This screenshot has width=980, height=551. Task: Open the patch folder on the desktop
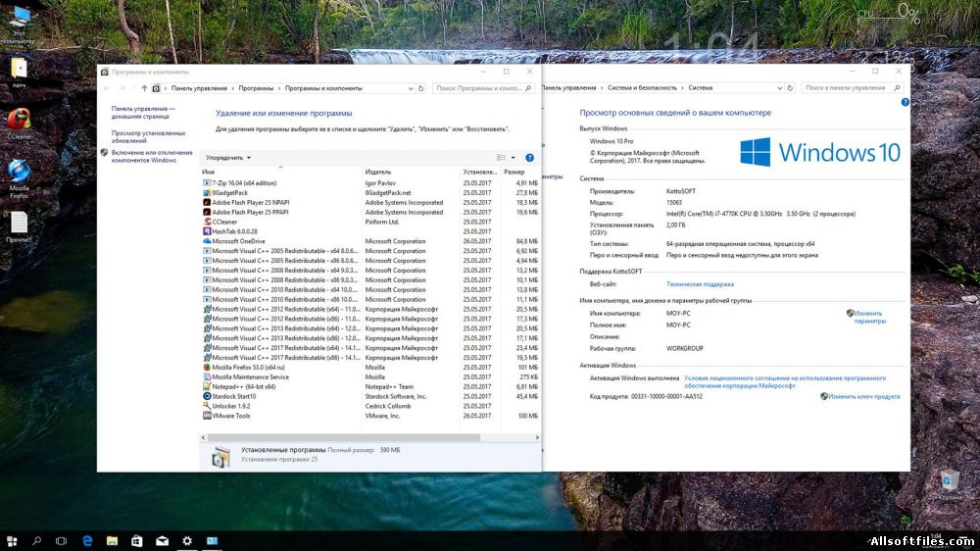(20, 72)
